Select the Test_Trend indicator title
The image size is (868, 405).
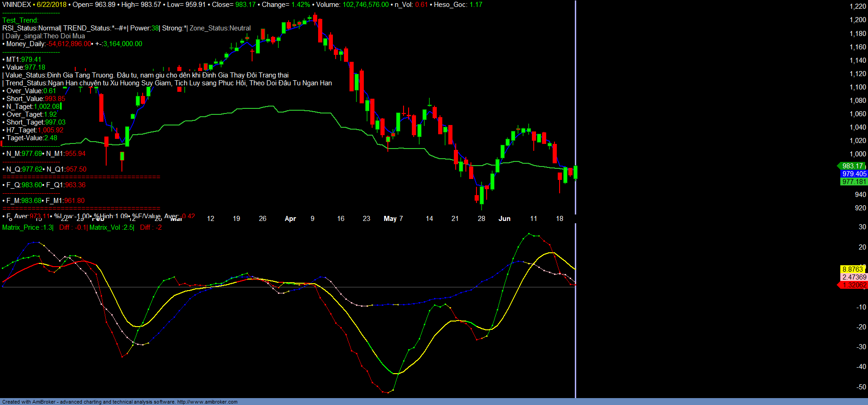pyautogui.click(x=20, y=20)
